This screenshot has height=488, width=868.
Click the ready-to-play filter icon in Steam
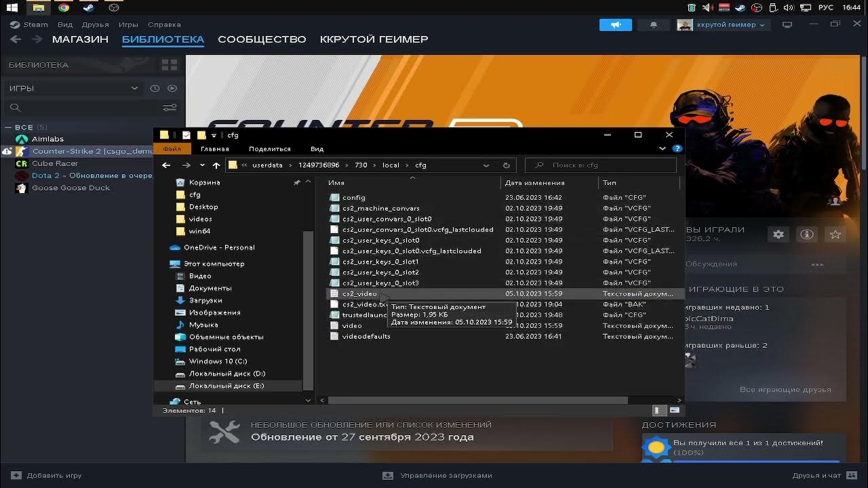pyautogui.click(x=172, y=88)
